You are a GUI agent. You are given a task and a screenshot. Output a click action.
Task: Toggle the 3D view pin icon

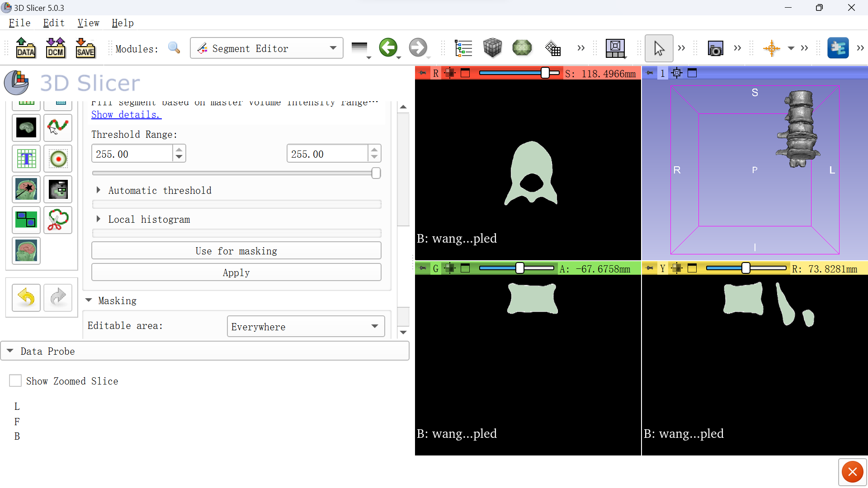click(x=650, y=73)
